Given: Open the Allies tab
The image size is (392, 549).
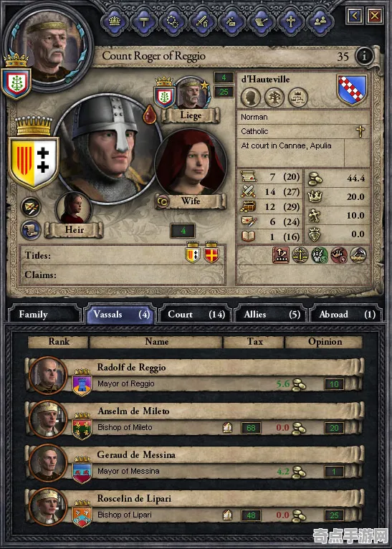Looking at the screenshot, I should (272, 314).
